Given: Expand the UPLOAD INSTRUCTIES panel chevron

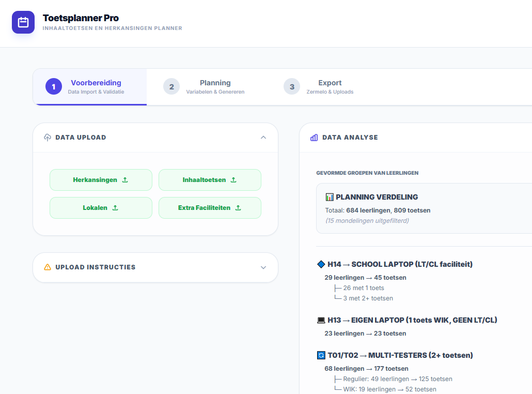Looking at the screenshot, I should coord(263,267).
